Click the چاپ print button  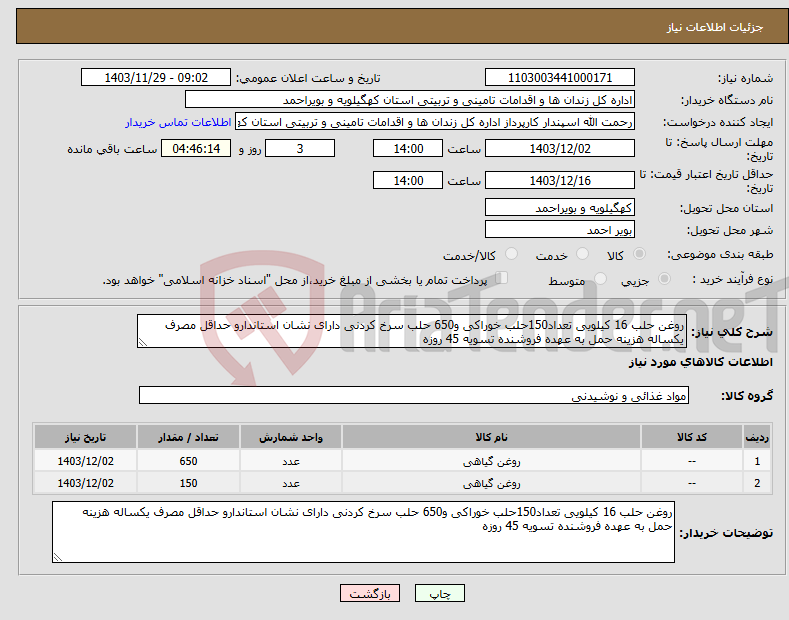(440, 594)
